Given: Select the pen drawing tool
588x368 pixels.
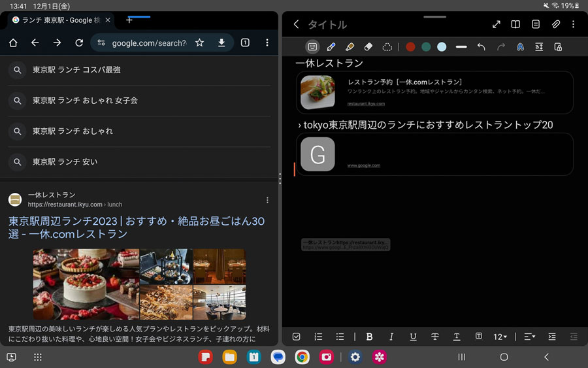Looking at the screenshot, I should pos(331,47).
